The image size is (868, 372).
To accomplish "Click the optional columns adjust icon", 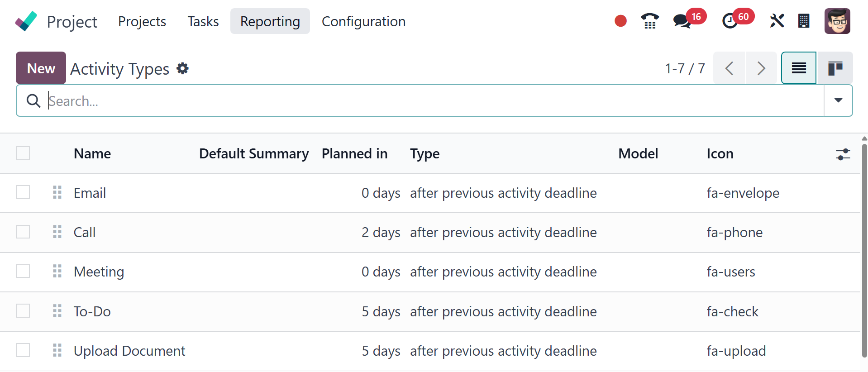I will pyautogui.click(x=843, y=154).
